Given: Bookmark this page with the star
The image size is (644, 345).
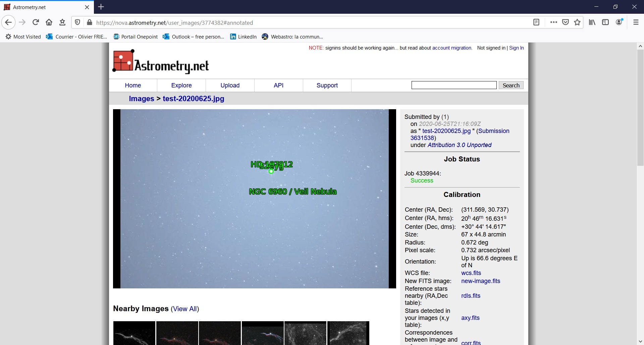Looking at the screenshot, I should pyautogui.click(x=577, y=22).
